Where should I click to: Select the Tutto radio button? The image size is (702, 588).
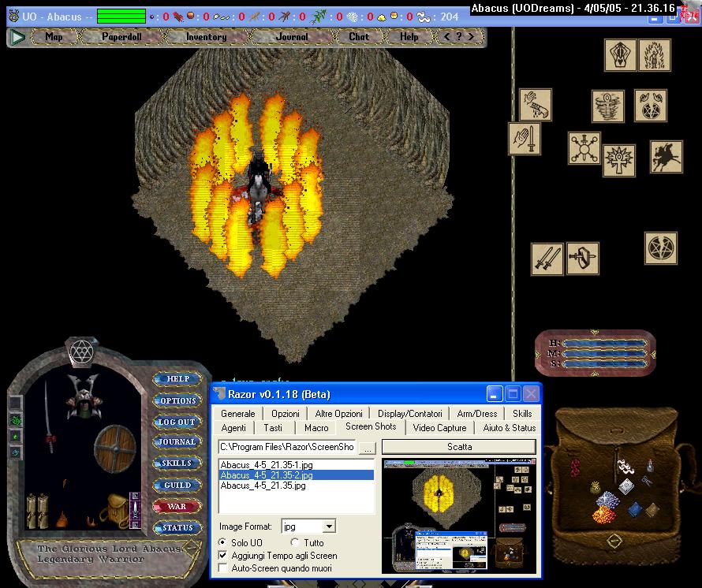click(x=294, y=542)
